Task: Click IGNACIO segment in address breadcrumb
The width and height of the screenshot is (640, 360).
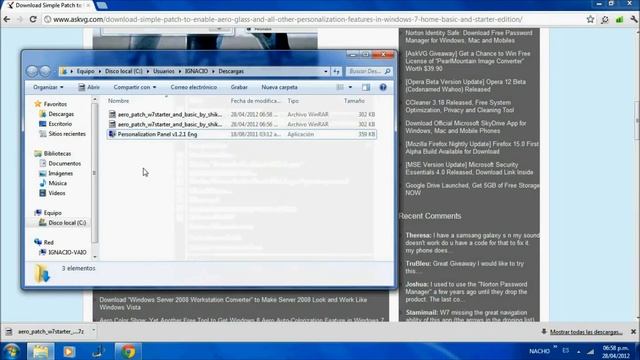Action: click(196, 71)
